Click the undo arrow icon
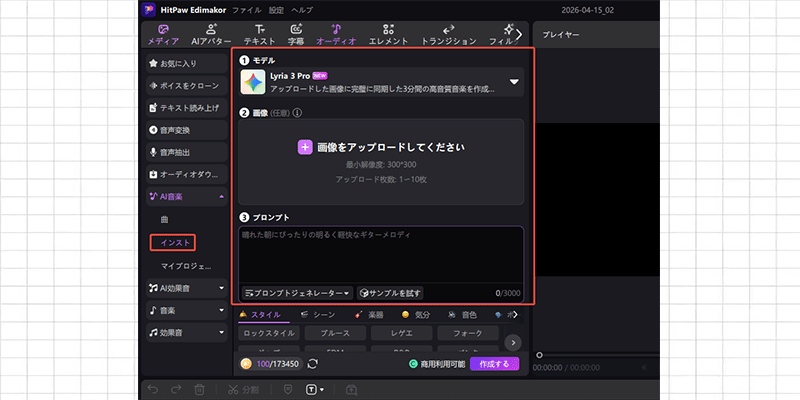Viewport: 800px width, 400px height. [153, 390]
